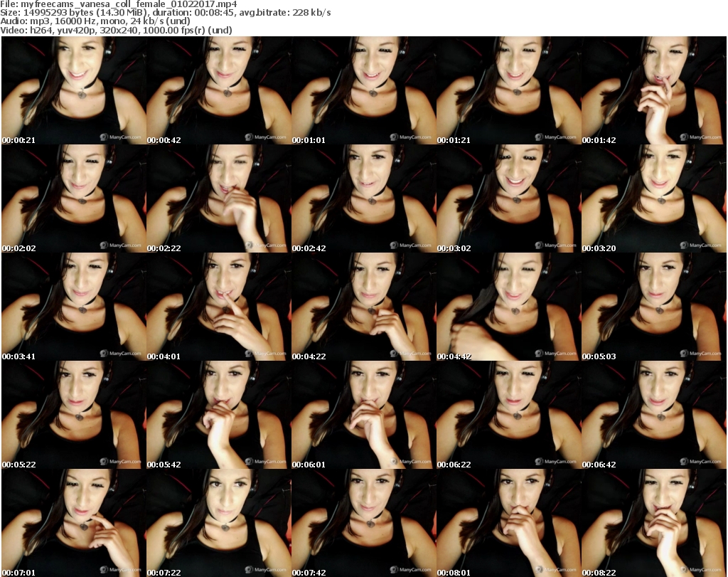
Task: Select the thumbnail frame at 00:01:01
Action: click(364, 90)
